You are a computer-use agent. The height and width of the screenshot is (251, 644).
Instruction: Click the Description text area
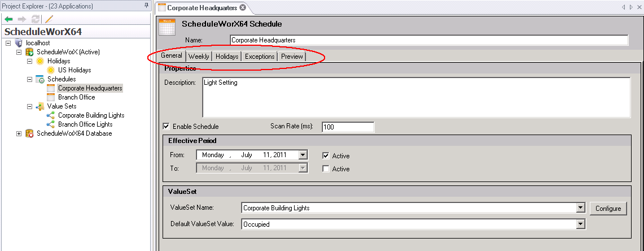pos(417,98)
